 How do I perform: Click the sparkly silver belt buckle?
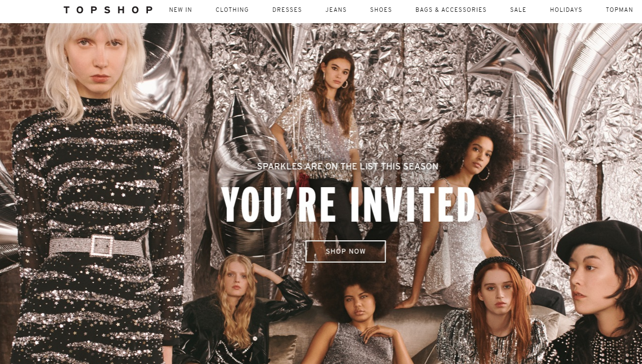102,246
